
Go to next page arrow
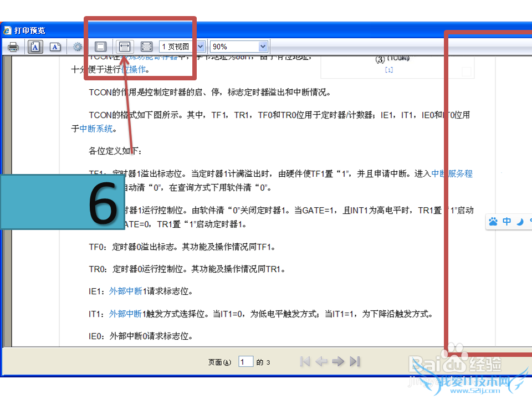pyautogui.click(x=338, y=361)
